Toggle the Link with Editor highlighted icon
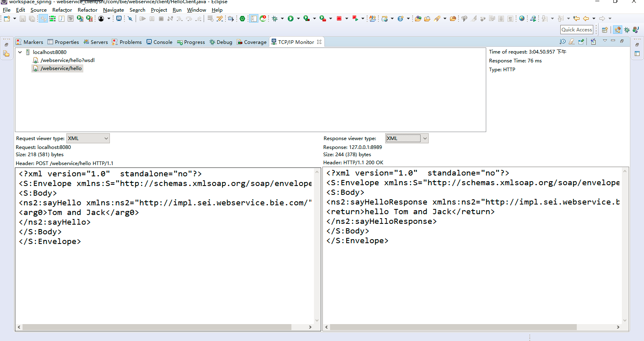The image size is (644, 341). point(43,19)
